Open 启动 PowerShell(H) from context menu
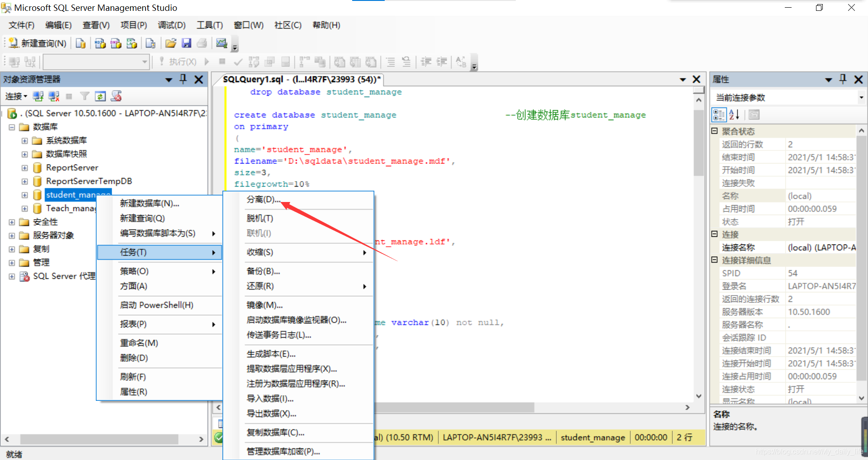The image size is (868, 460). tap(160, 305)
